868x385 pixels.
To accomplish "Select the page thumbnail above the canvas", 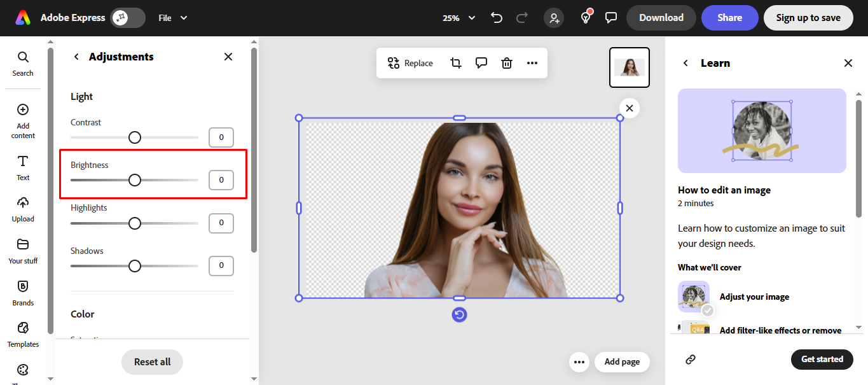I will pos(629,67).
